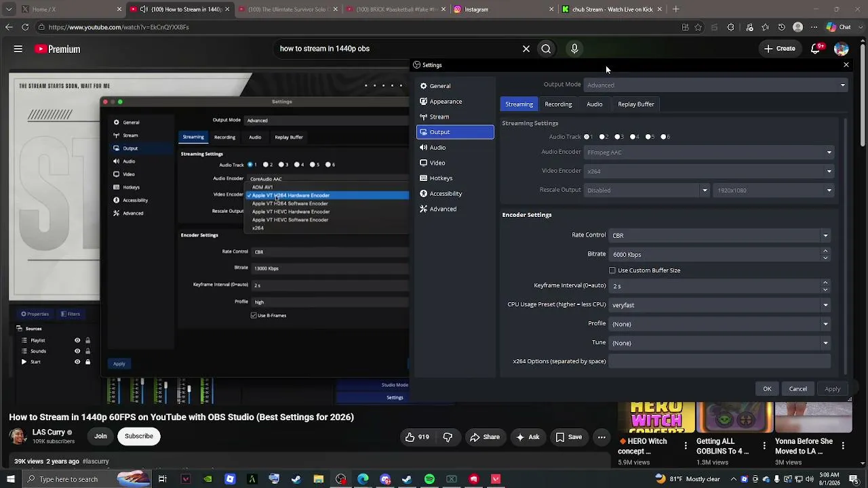This screenshot has width=868, height=488.
Task: Open the YouTube guide hamburger menu
Action: 18,49
